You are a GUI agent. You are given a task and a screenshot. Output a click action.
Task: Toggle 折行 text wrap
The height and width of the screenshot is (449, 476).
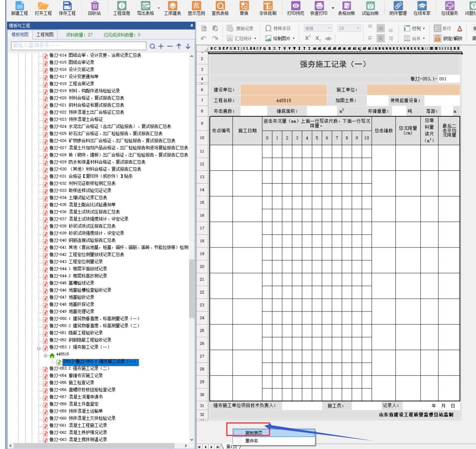click(x=443, y=28)
